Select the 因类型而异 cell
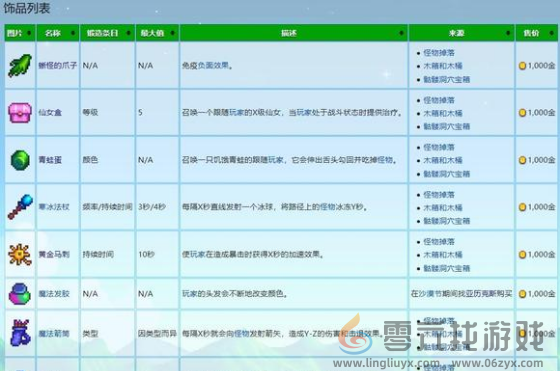 point(158,334)
